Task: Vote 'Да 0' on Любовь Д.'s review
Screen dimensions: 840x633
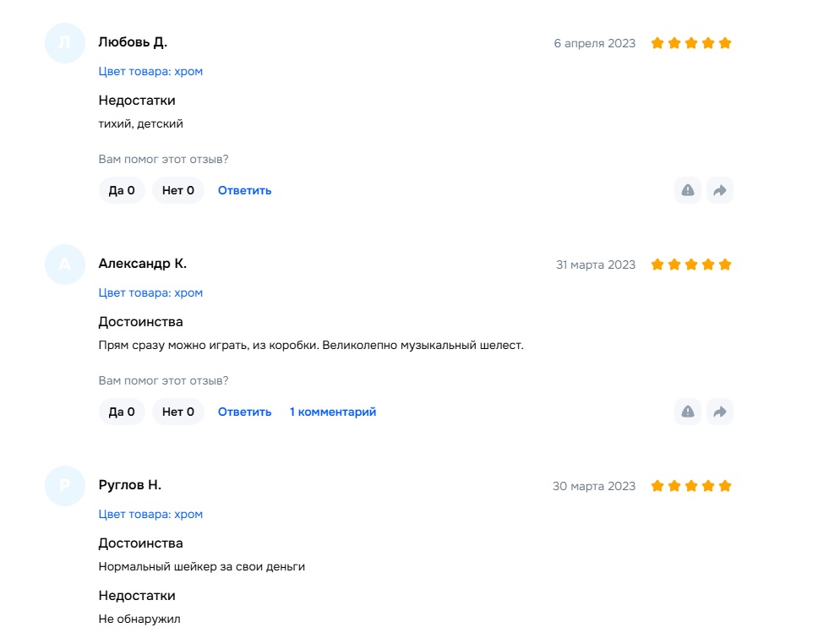Action: (122, 190)
